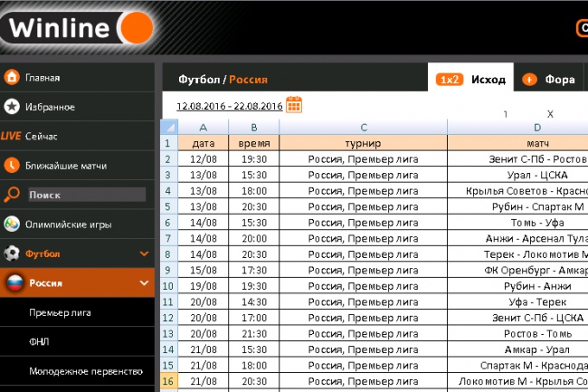Viewport: 588px width, 392px height.
Task: Open ФНЛ league in sidebar
Action: 39,341
